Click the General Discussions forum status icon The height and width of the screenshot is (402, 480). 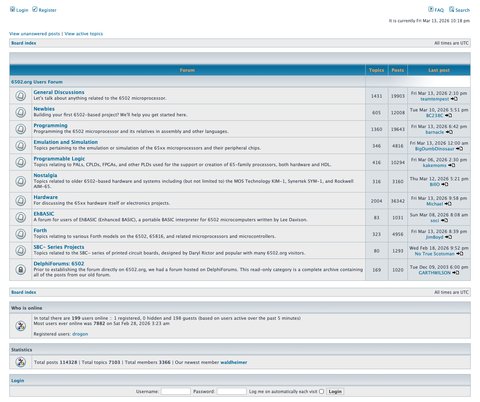tap(21, 96)
